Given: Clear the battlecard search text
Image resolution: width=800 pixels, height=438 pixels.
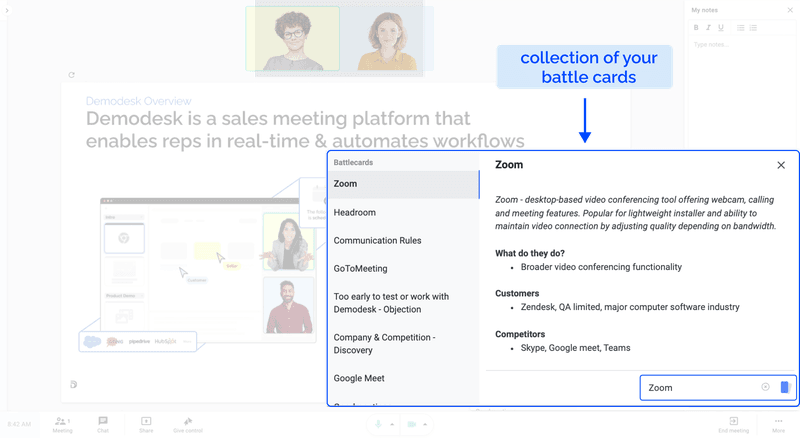Looking at the screenshot, I should click(765, 387).
